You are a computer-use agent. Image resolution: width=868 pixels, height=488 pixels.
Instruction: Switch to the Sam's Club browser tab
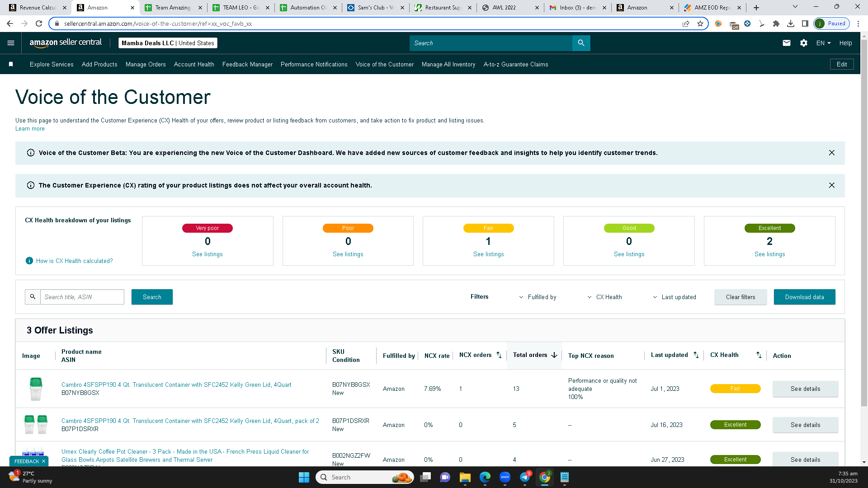[375, 8]
